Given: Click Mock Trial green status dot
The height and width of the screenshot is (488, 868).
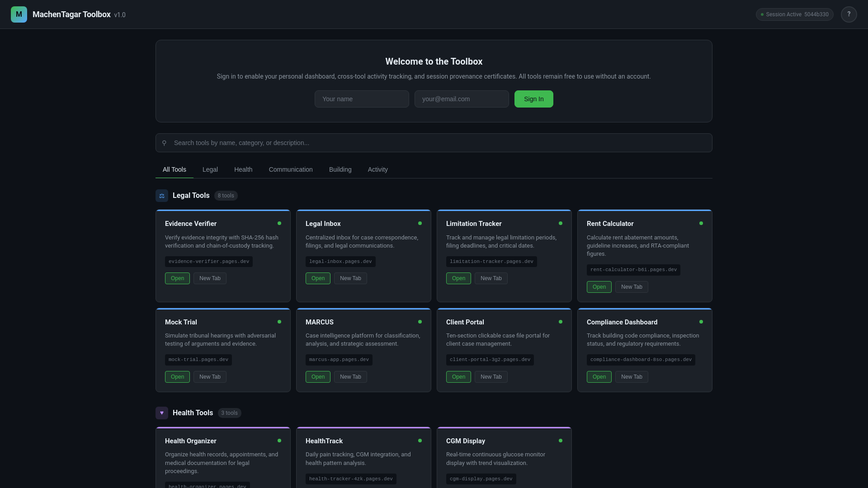Looking at the screenshot, I should 279,322.
